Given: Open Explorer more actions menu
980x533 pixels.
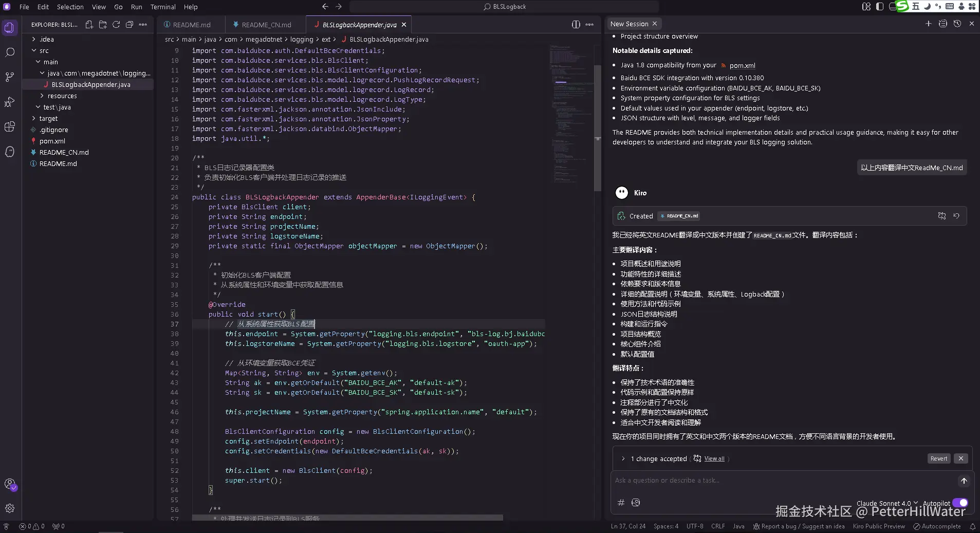Looking at the screenshot, I should [143, 25].
